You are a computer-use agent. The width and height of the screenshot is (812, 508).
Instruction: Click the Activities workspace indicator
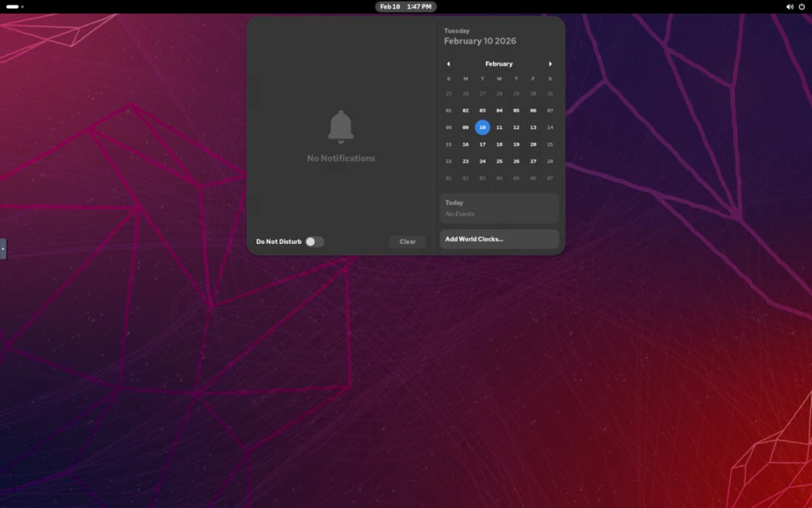click(14, 7)
